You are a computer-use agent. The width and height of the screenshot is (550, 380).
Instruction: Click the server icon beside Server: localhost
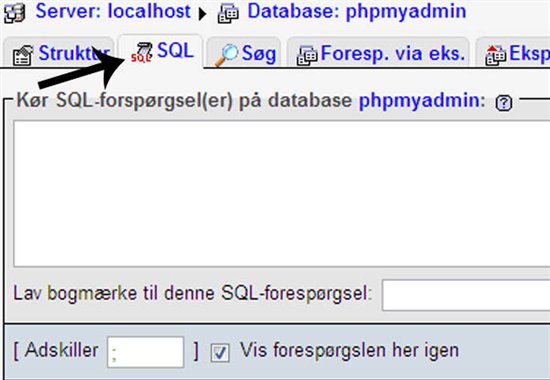click(15, 13)
